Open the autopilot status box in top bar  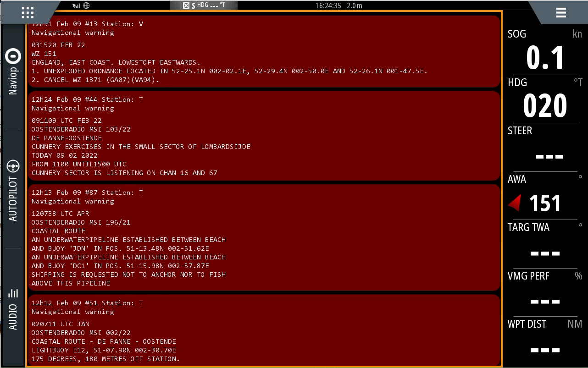pyautogui.click(x=204, y=5)
